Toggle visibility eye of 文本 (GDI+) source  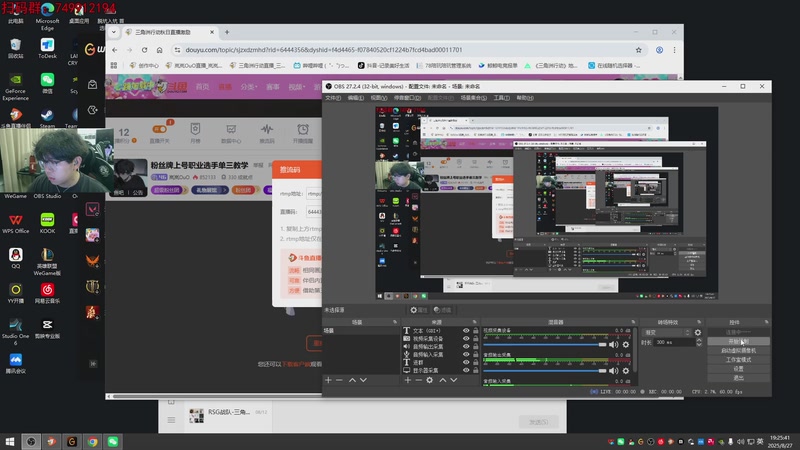point(466,331)
